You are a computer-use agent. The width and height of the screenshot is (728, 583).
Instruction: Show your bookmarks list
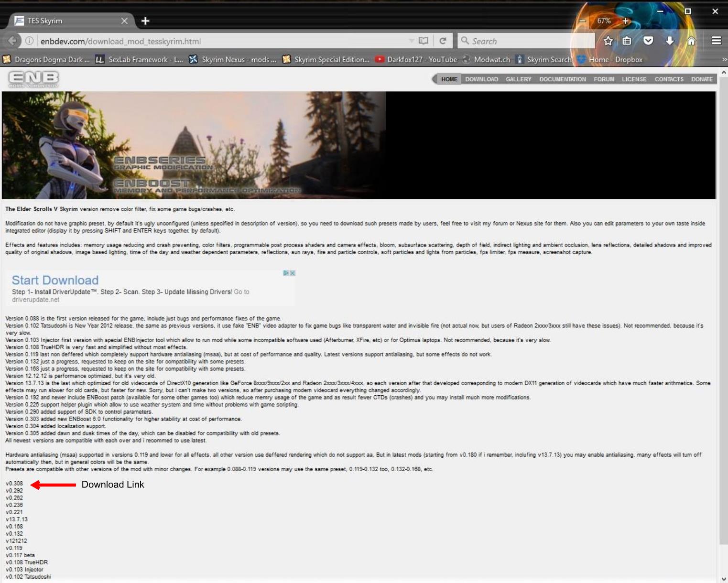[627, 41]
